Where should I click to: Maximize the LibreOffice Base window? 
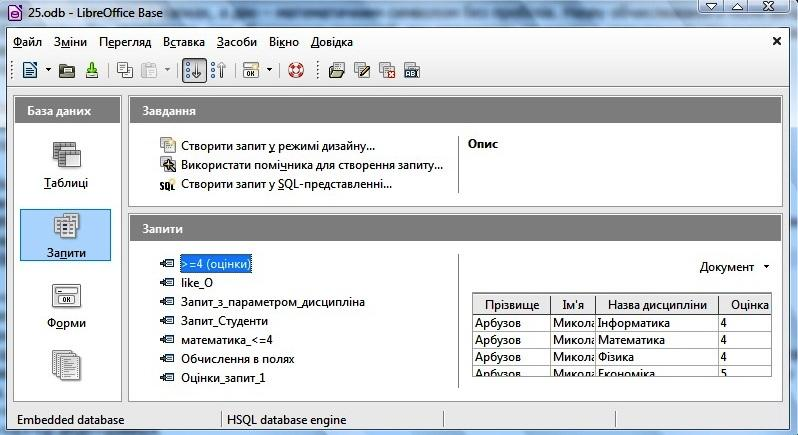[x=737, y=6]
